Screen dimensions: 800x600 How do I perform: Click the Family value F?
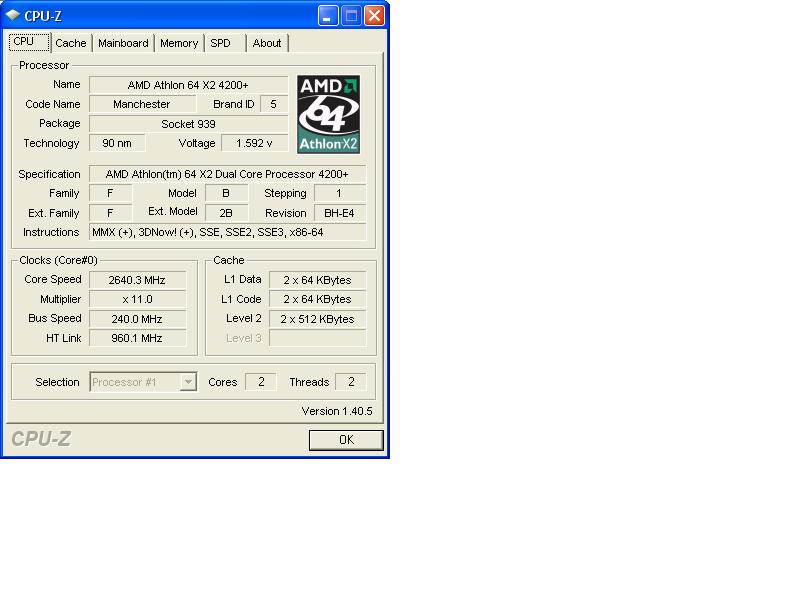point(110,193)
